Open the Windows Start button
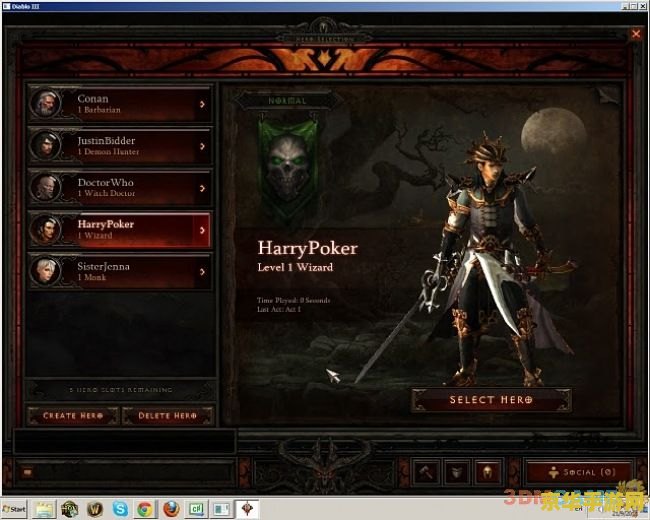Screen dimensions: 650x520 [x=15, y=509]
